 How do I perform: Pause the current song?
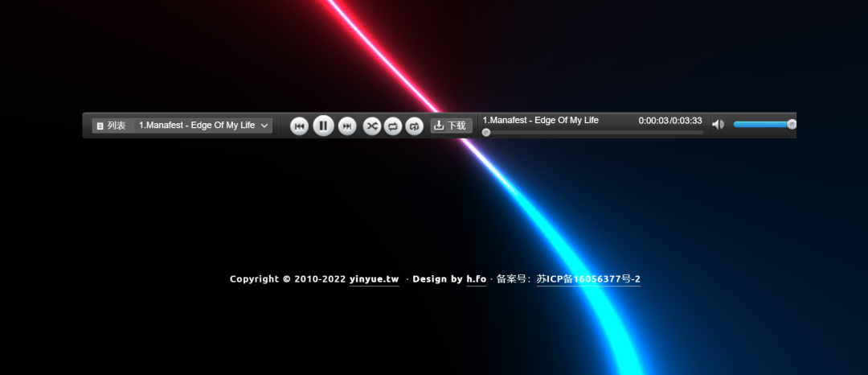[323, 126]
